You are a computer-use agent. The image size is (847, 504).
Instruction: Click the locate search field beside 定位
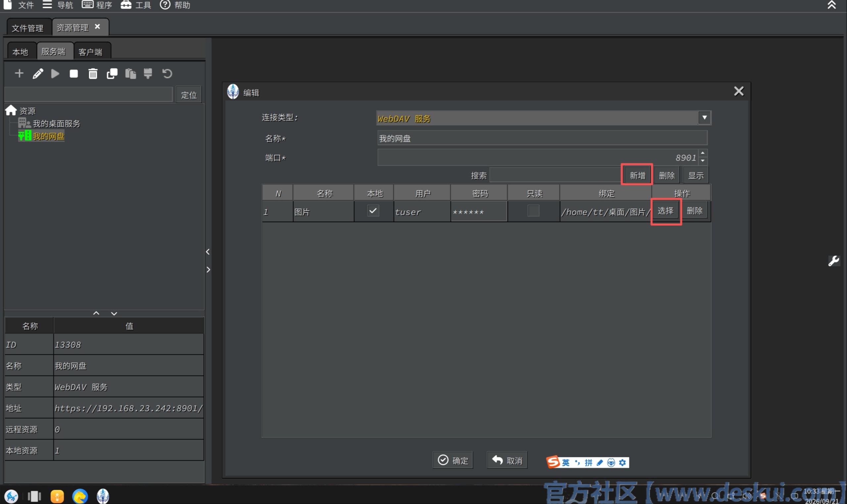coord(89,94)
